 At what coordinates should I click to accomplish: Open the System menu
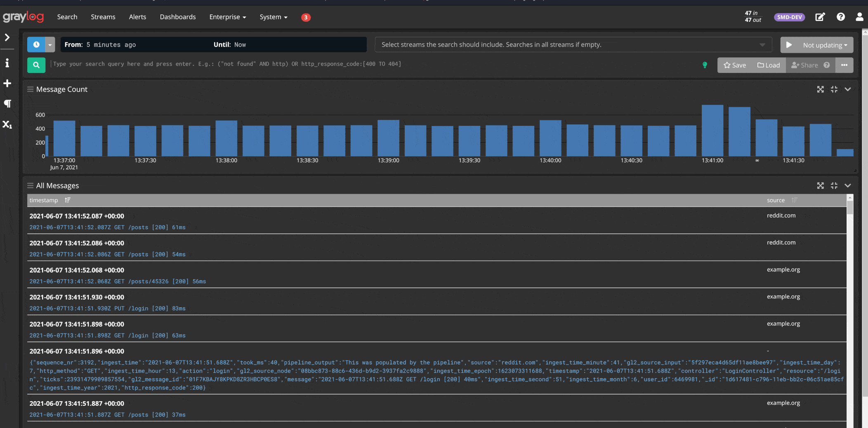coord(273,17)
